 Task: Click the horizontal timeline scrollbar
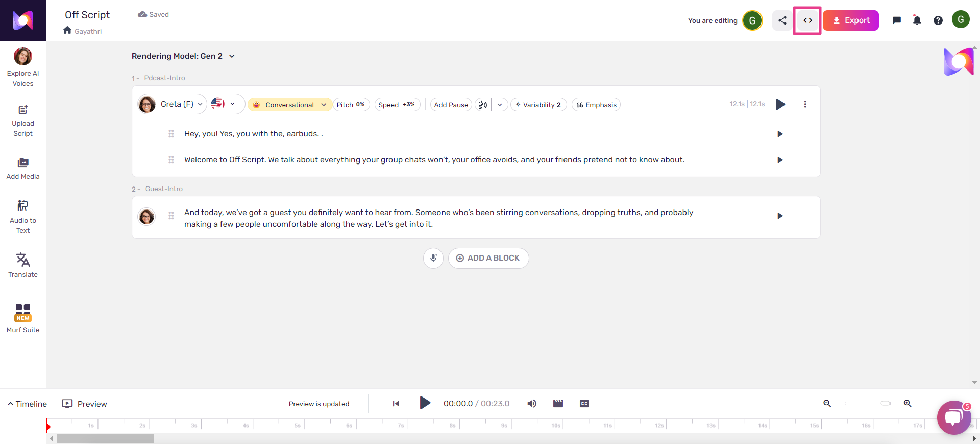pos(105,439)
